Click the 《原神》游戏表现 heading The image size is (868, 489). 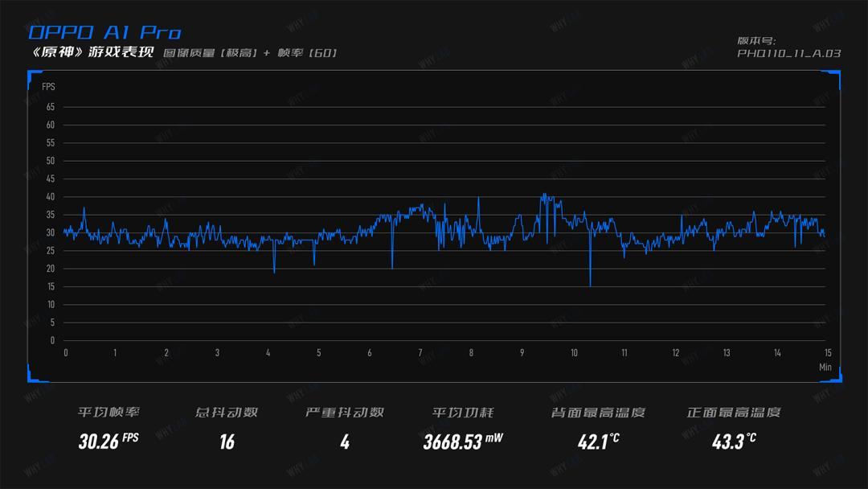[x=92, y=52]
